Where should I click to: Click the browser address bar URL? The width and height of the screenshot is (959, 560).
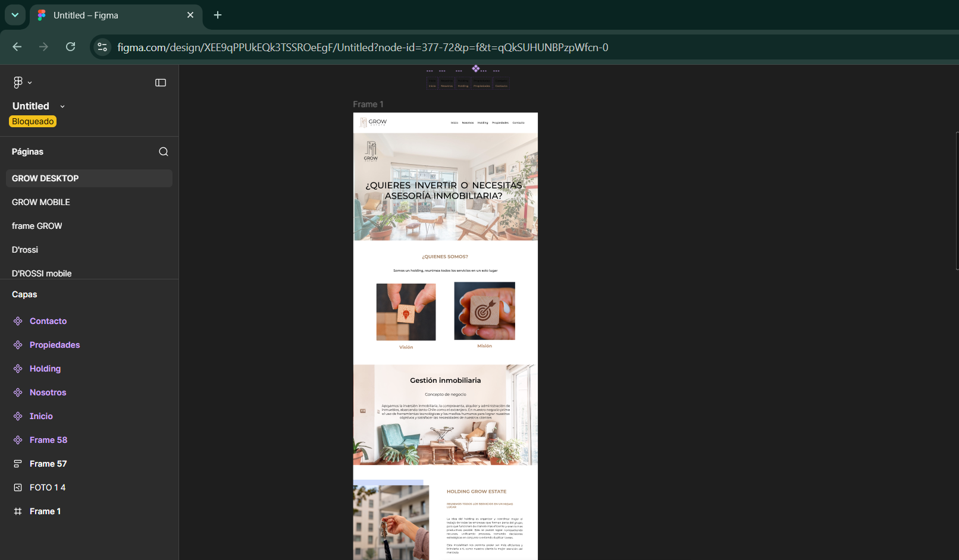[363, 47]
